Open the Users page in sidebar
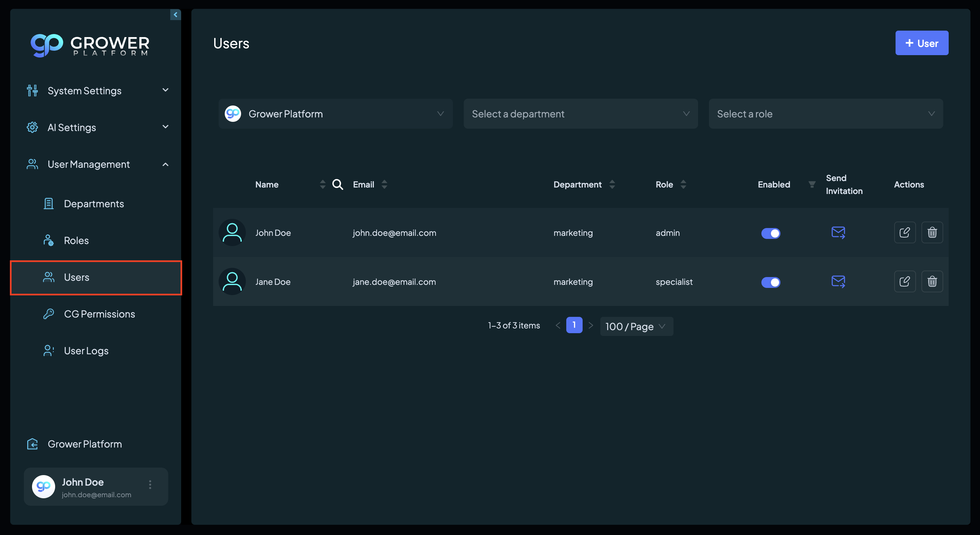Image resolution: width=980 pixels, height=535 pixels. point(96,277)
